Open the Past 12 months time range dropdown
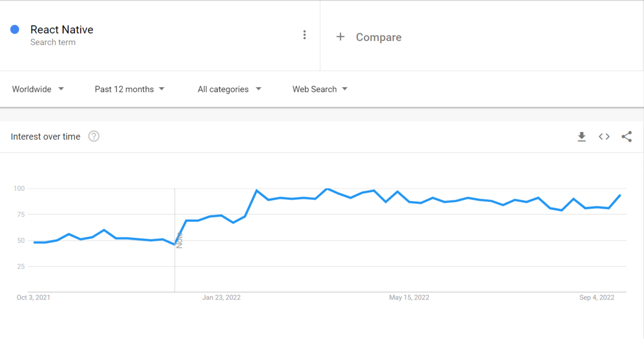This screenshot has height=339, width=644. pos(130,89)
